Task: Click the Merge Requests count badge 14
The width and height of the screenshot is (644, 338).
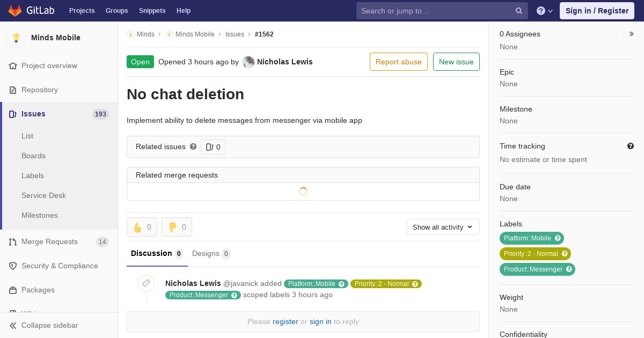Action: [x=102, y=242]
